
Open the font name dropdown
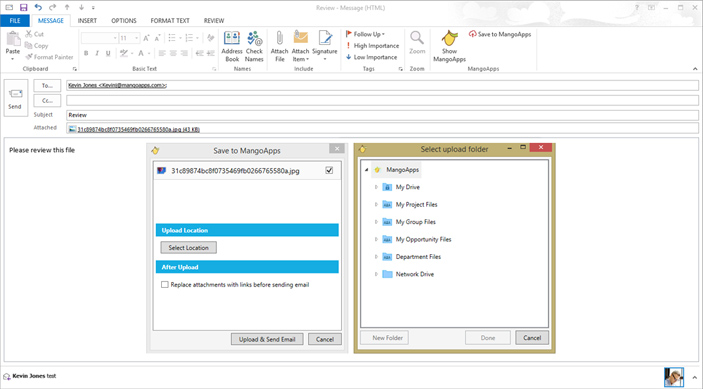(115, 39)
